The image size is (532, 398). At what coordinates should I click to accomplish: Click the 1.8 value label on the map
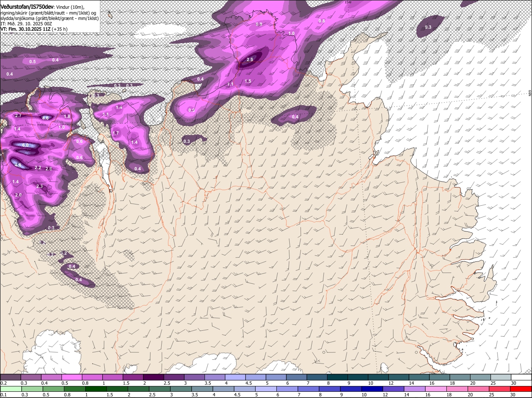[x=67, y=117]
